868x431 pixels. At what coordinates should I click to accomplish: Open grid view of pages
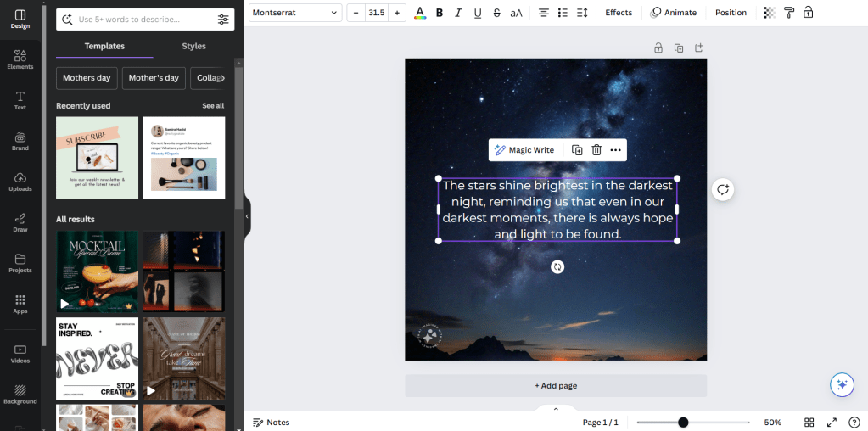[809, 422]
